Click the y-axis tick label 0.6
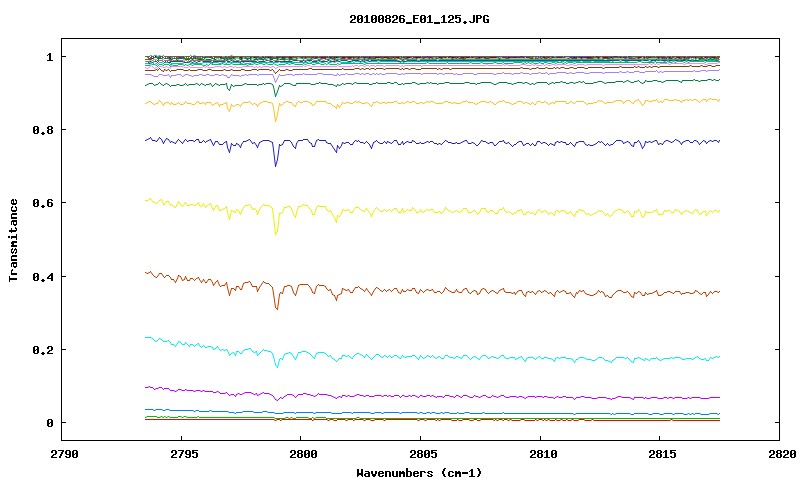This screenshot has height=480, width=800. 43,203
